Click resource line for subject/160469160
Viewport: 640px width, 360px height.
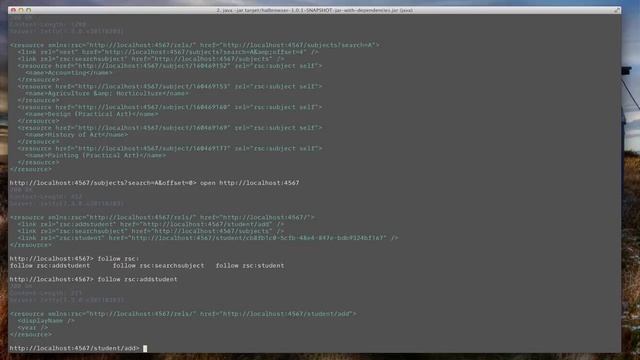[x=170, y=107]
